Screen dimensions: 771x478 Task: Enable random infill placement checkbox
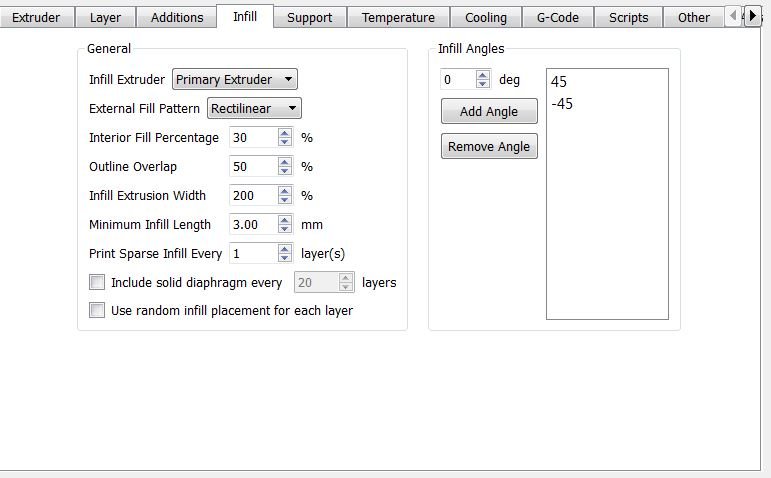(x=97, y=311)
